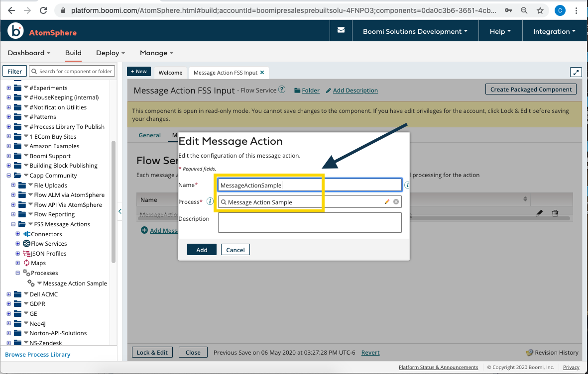The height and width of the screenshot is (374, 588).
Task: Switch to the Build tab
Action: [x=73, y=53]
